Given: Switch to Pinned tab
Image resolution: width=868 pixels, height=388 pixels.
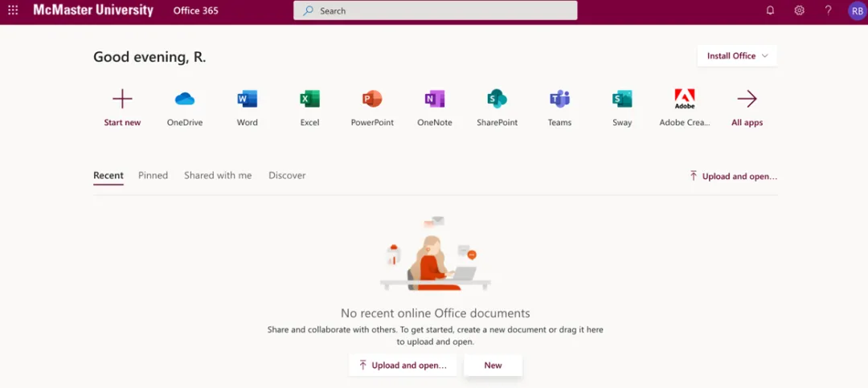Looking at the screenshot, I should click(x=153, y=175).
